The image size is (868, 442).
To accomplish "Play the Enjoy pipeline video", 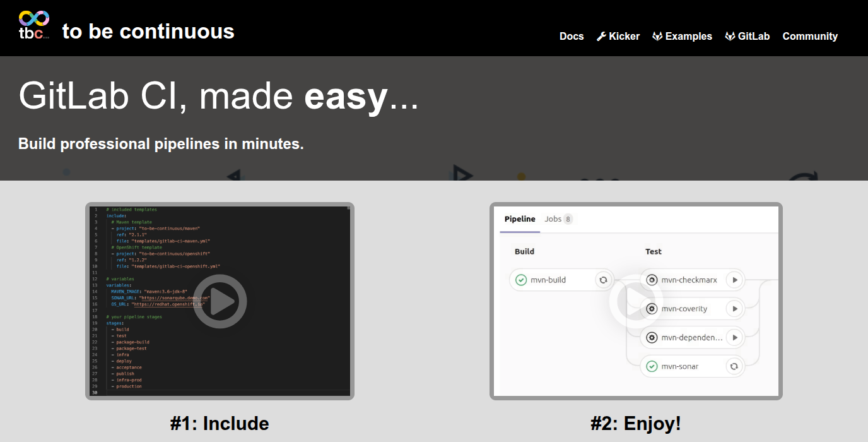I will pyautogui.click(x=636, y=301).
